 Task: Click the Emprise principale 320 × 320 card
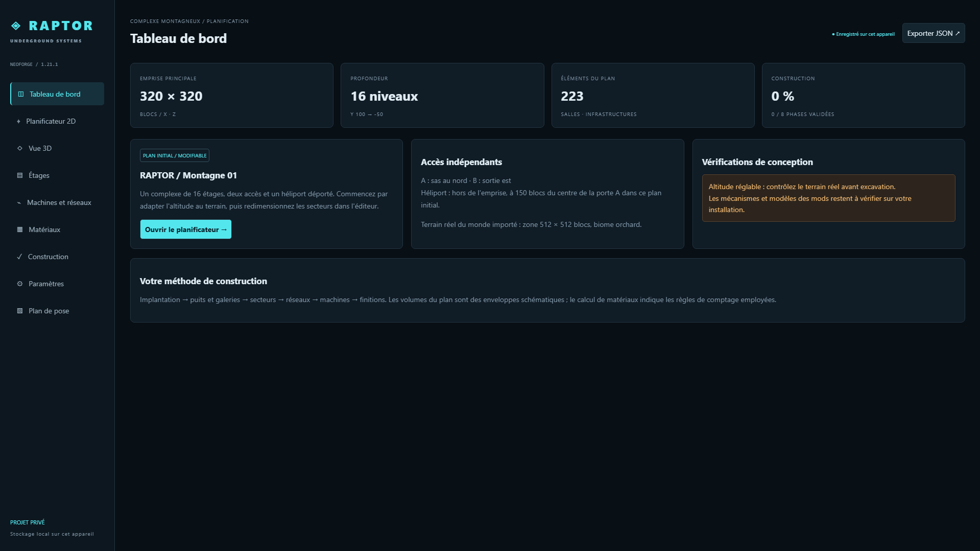[232, 95]
